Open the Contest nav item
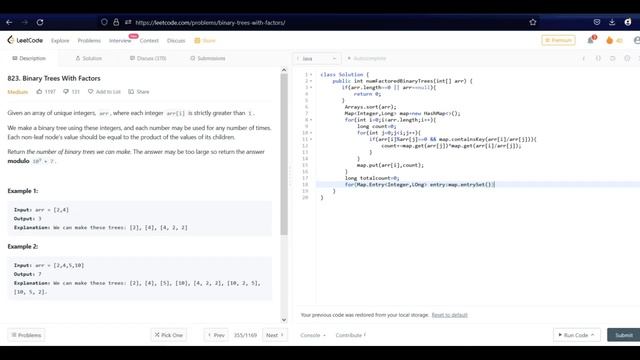This screenshot has width=640, height=360. click(x=149, y=40)
